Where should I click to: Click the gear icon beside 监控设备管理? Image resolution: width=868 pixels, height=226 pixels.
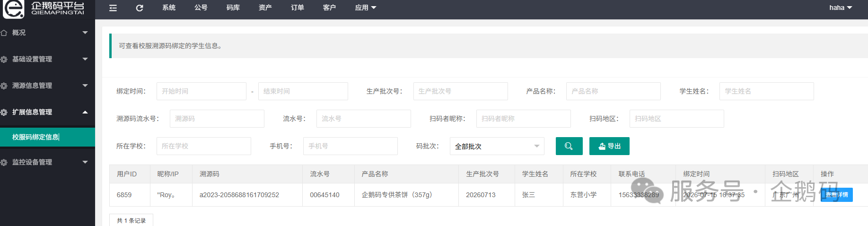pyautogui.click(x=4, y=162)
